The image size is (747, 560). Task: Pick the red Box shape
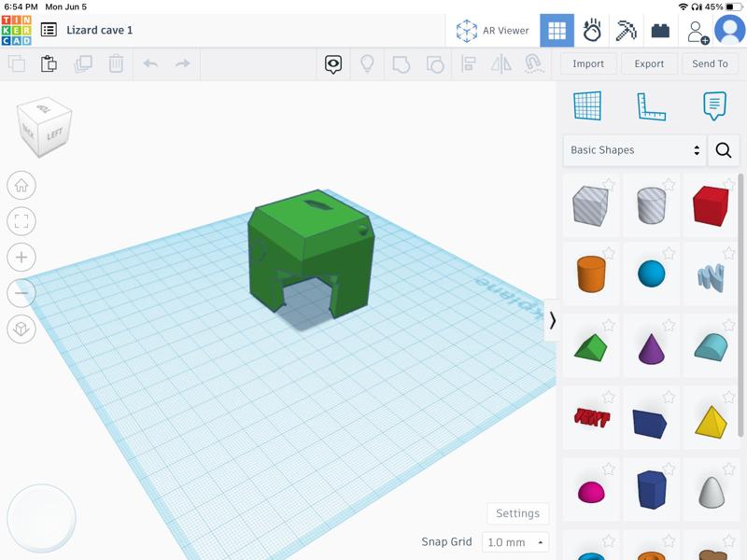[711, 205]
